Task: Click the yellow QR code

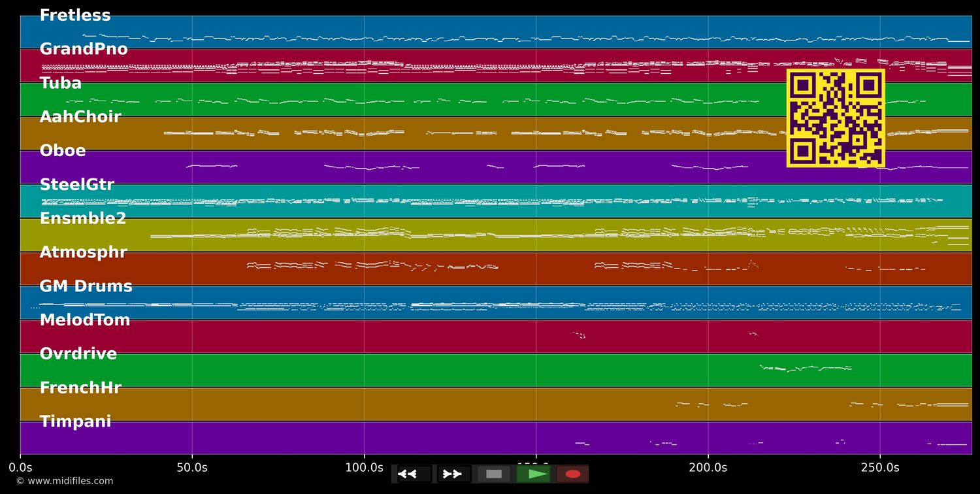Action: [836, 118]
